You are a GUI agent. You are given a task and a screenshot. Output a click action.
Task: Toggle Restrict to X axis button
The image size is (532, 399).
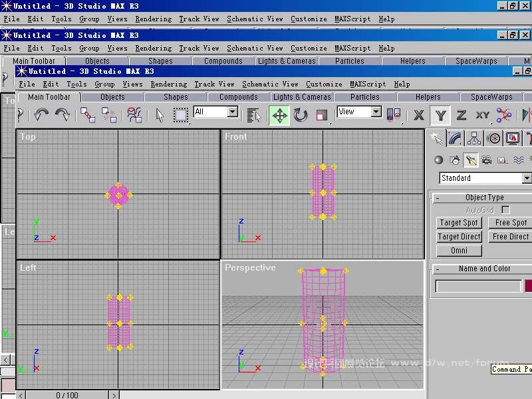click(419, 115)
